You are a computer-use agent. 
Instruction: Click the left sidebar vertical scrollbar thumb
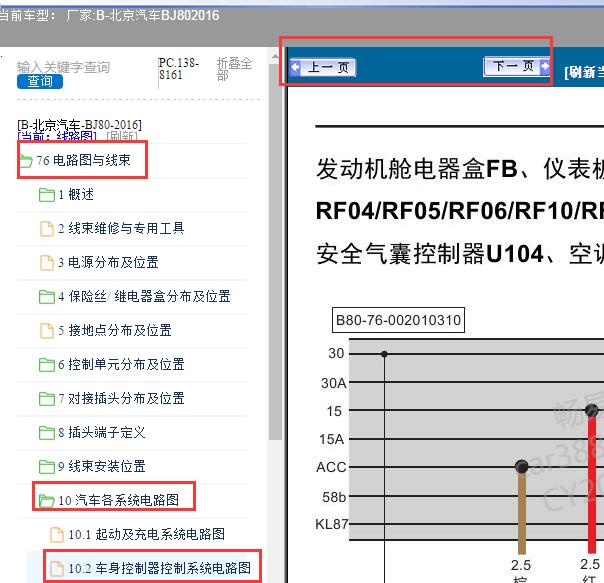pos(275,252)
